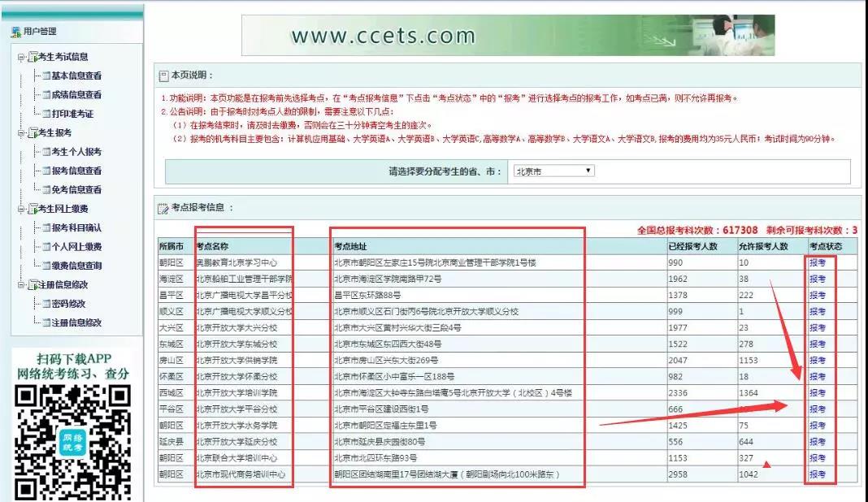Open 打印准考证 in sidebar
The height and width of the screenshot is (502, 868).
click(72, 114)
